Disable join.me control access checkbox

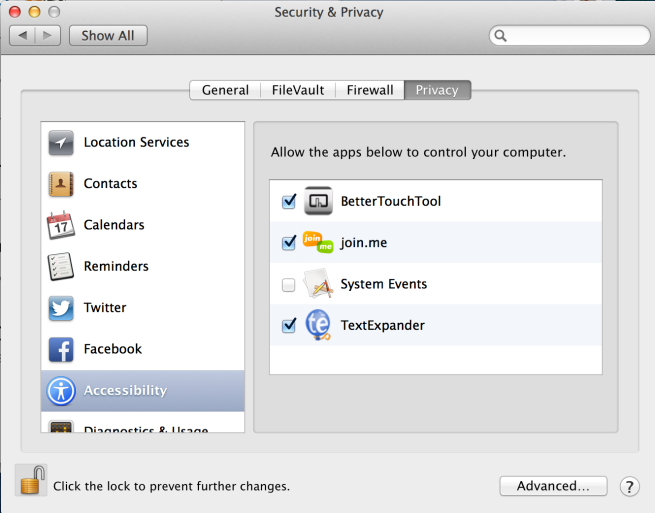[289, 243]
